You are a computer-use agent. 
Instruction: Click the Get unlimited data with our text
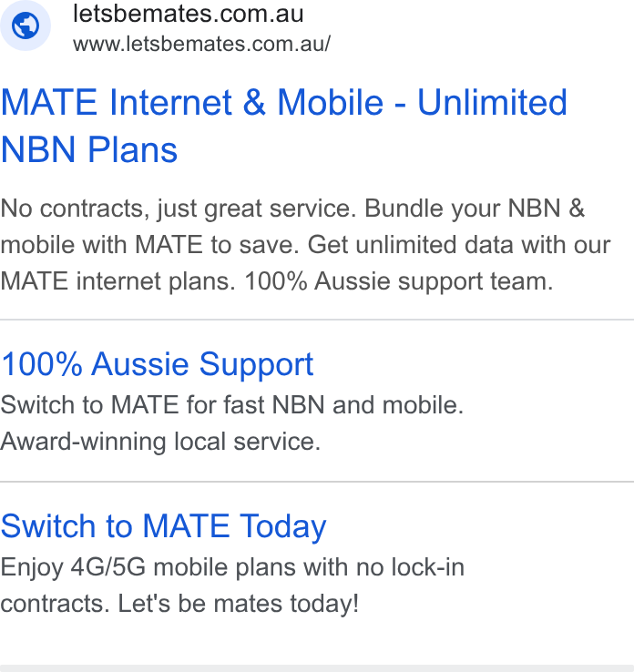[x=459, y=245]
